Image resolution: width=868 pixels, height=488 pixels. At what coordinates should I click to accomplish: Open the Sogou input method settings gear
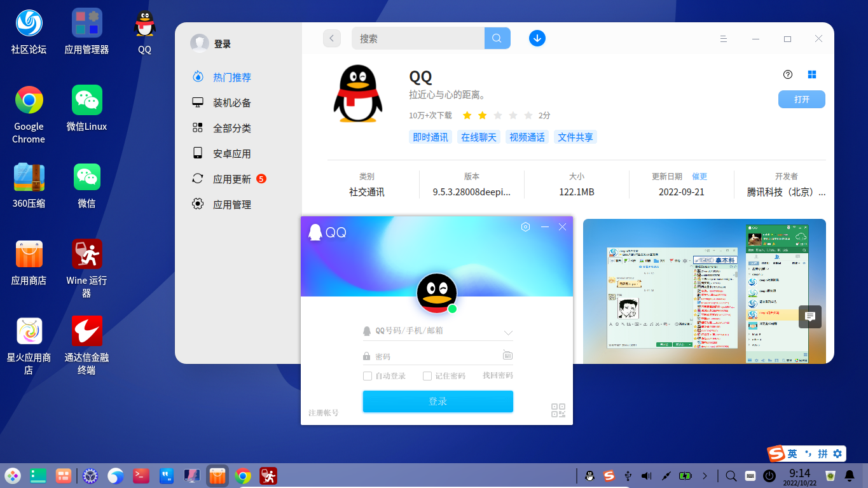(x=838, y=453)
